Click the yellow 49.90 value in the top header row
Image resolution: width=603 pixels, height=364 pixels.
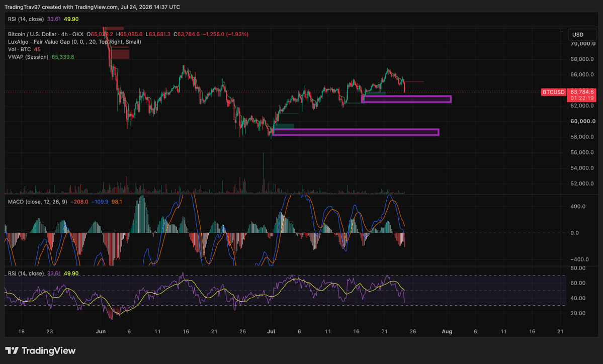coord(71,19)
